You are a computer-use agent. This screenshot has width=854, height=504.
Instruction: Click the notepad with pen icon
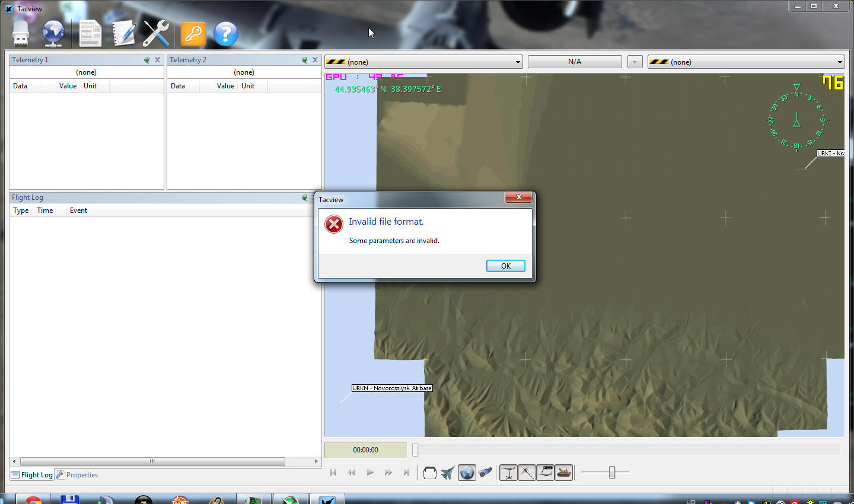coord(123,34)
